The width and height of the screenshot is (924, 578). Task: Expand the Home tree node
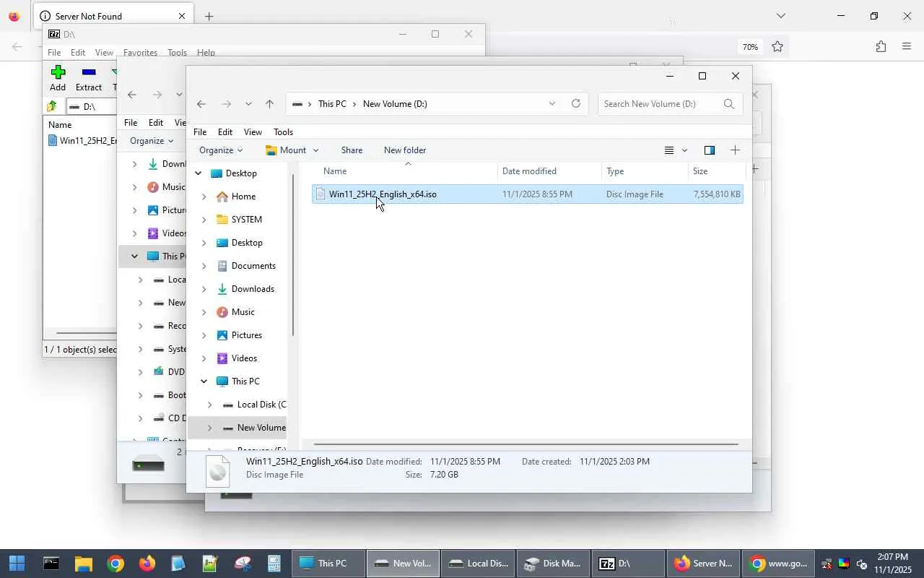click(x=204, y=197)
